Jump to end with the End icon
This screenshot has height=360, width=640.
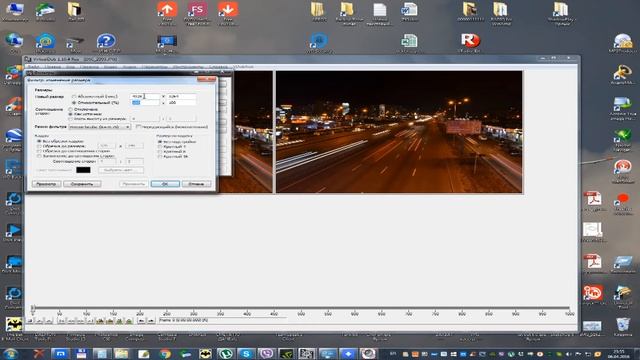tap(90, 321)
